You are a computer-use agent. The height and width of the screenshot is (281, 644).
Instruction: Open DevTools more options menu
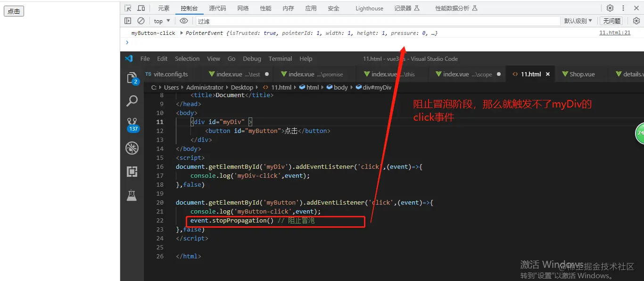pos(623,8)
